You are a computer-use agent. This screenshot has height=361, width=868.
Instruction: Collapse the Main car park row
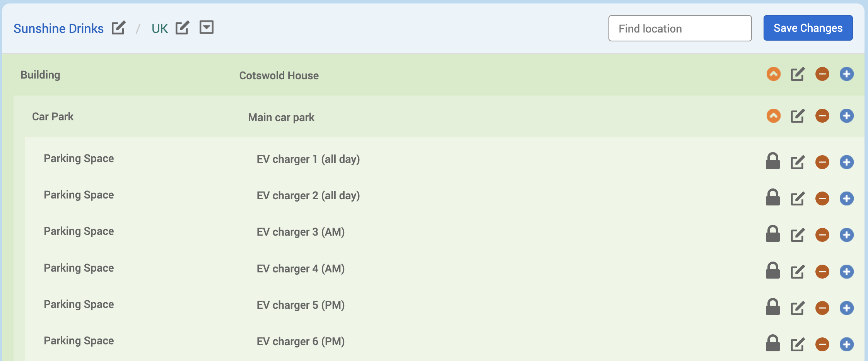pyautogui.click(x=773, y=116)
